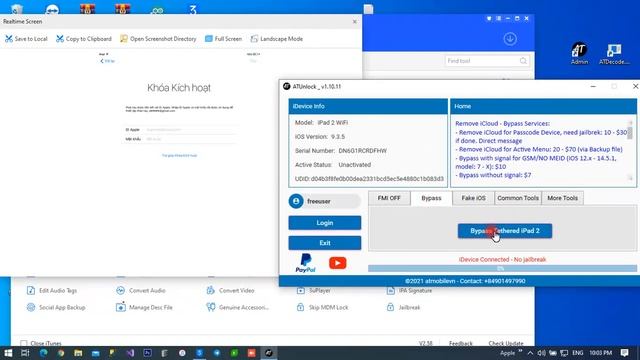Enable Landscape Mode in Realtime Screen
The height and width of the screenshot is (360, 640).
(276, 39)
